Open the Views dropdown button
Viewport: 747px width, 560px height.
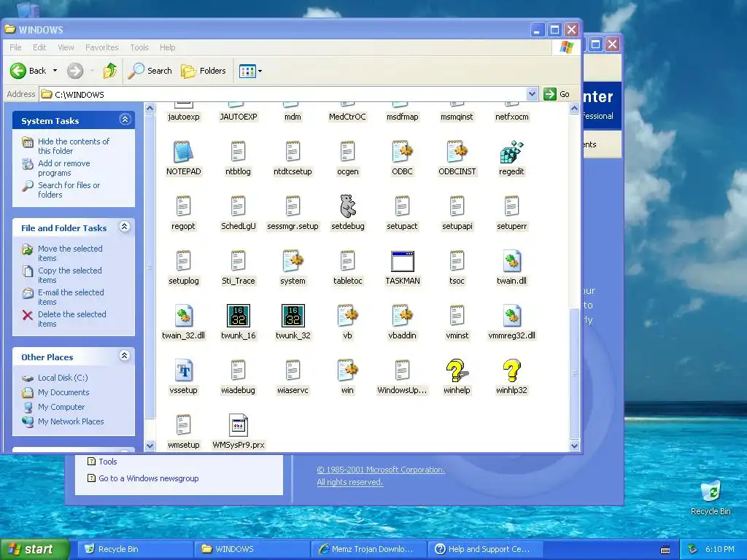pyautogui.click(x=251, y=71)
